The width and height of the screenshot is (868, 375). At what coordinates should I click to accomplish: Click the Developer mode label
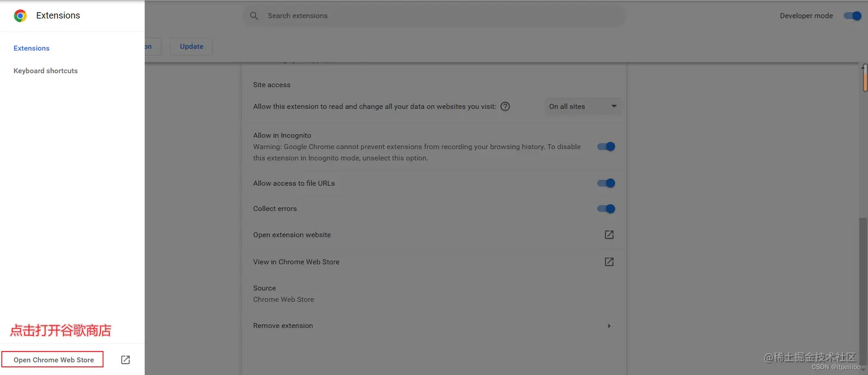click(x=806, y=16)
